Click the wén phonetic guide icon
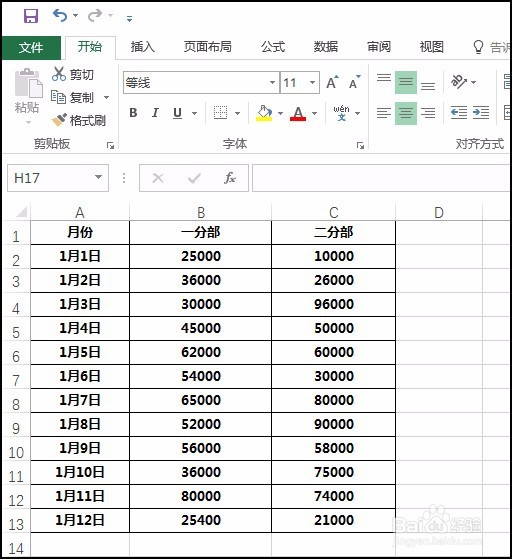The image size is (512, 559). 341,113
